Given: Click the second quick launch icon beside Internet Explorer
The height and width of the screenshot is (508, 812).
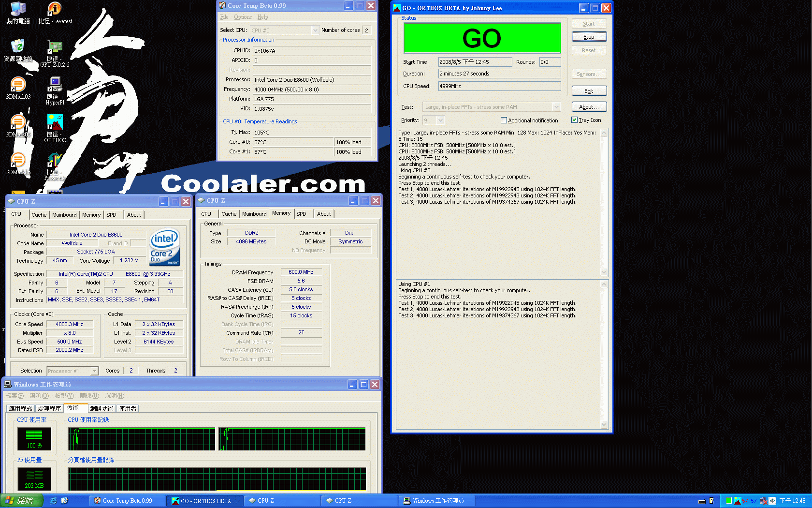Looking at the screenshot, I should 65,501.
